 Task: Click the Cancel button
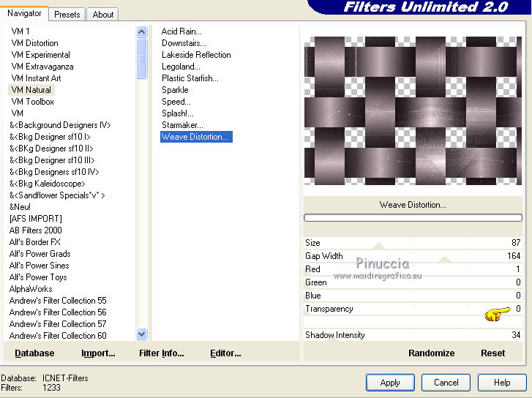point(446,383)
